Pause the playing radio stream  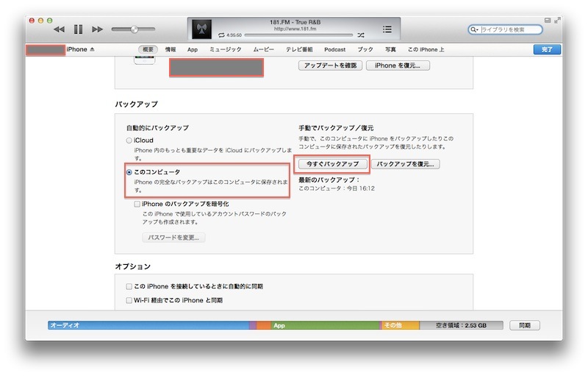pos(78,29)
